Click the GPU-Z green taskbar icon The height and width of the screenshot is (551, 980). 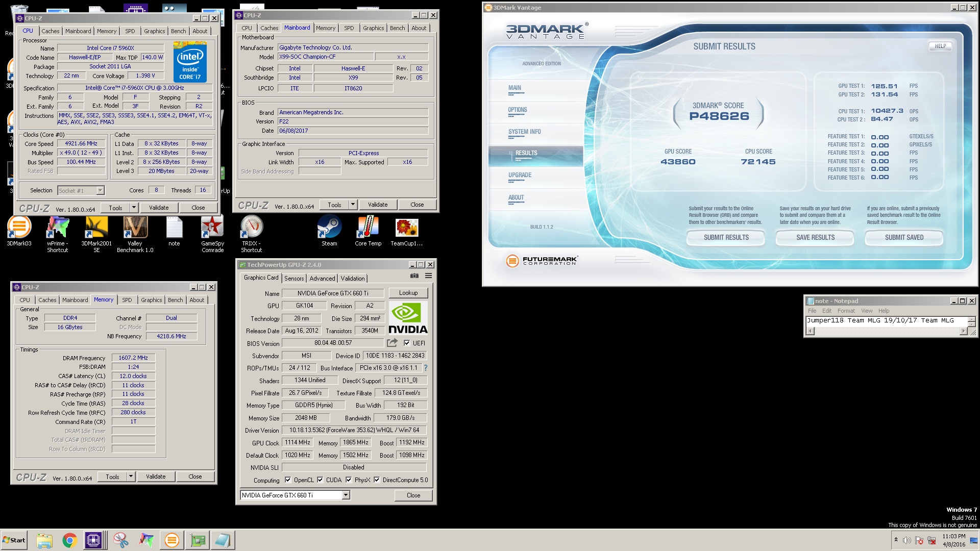click(x=198, y=540)
